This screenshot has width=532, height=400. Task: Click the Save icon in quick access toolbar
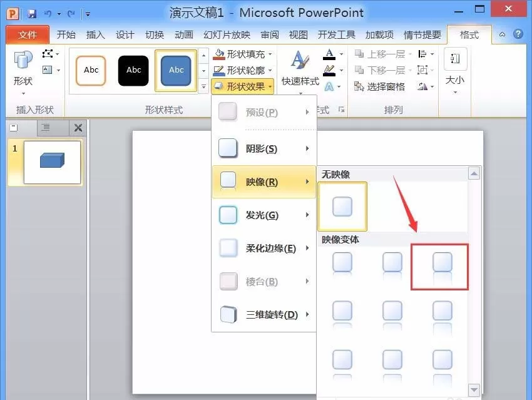(x=32, y=14)
